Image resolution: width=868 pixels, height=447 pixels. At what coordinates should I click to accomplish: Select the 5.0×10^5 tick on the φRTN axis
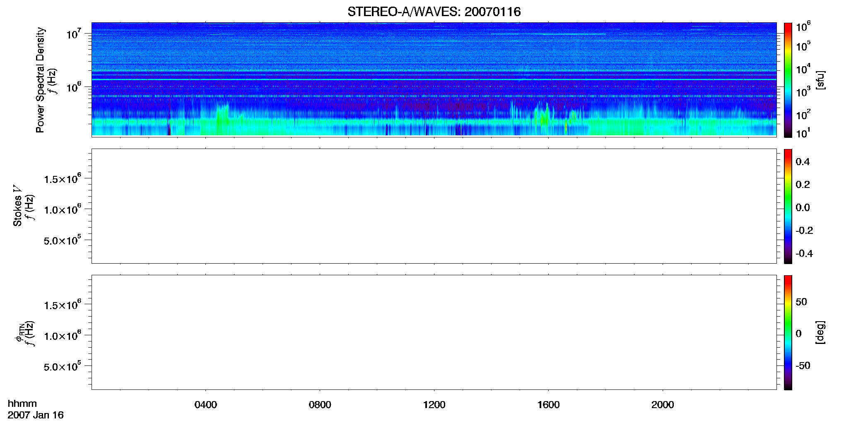63,366
